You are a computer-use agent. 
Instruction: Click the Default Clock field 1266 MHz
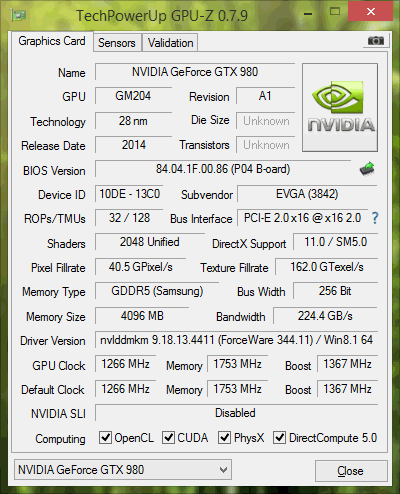pyautogui.click(x=125, y=389)
